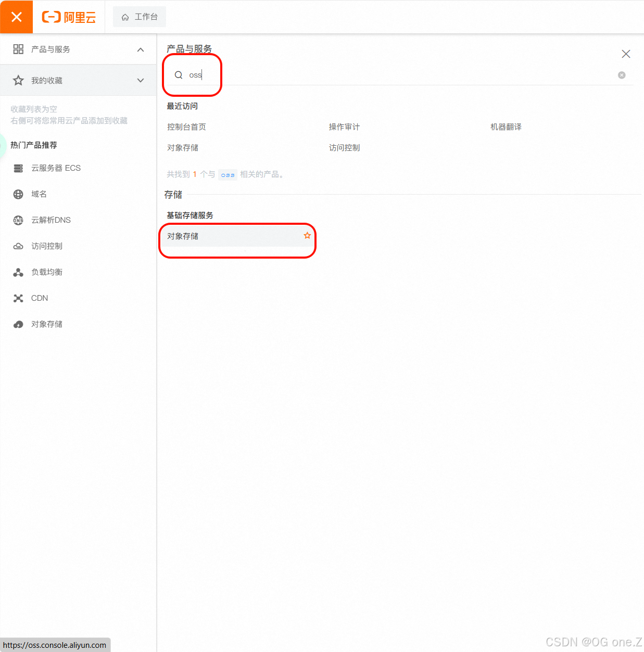The height and width of the screenshot is (652, 644).
Task: Open 域名 in hot products list
Action: point(39,194)
